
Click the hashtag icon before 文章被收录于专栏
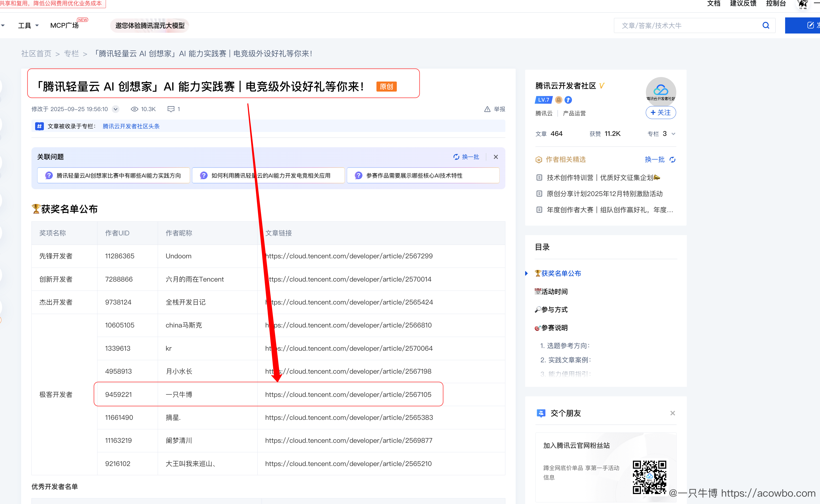pyautogui.click(x=39, y=126)
